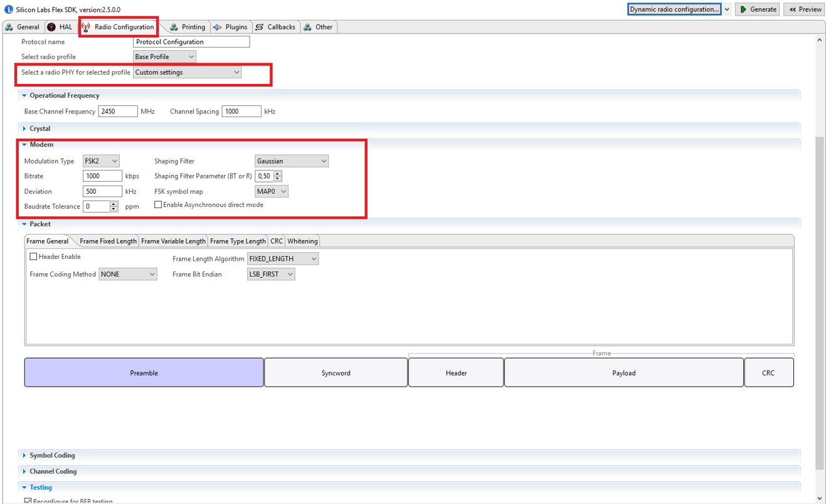Image resolution: width=826 pixels, height=504 pixels.
Task: Open the Whitening packet tab
Action: click(x=302, y=241)
